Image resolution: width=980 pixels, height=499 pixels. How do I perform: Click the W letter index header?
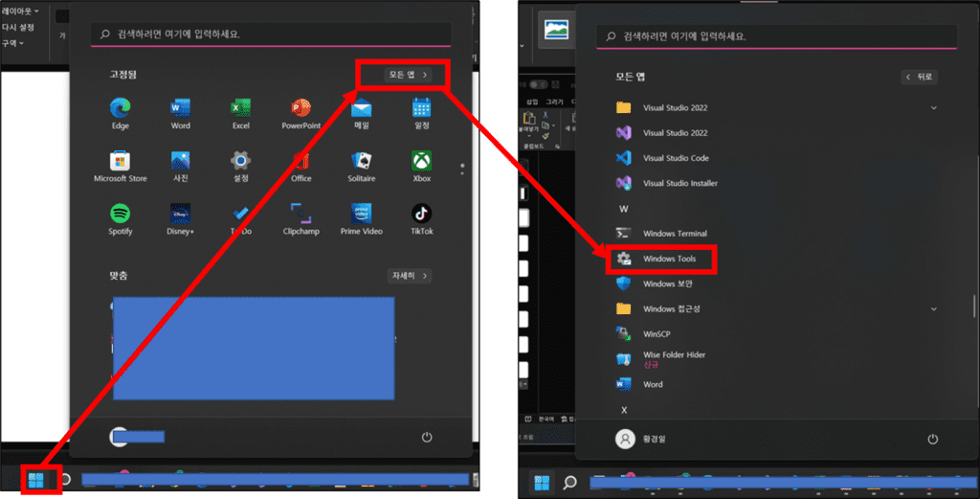624,209
